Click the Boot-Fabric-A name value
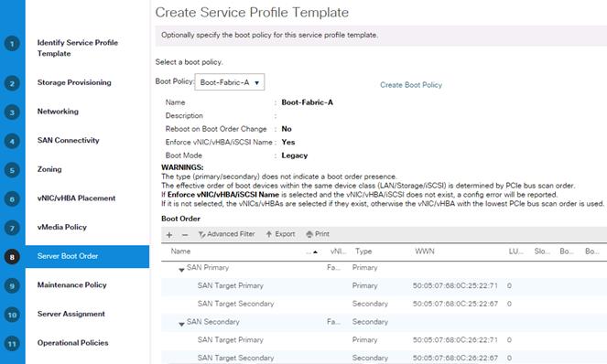The image size is (607, 364). [307, 102]
